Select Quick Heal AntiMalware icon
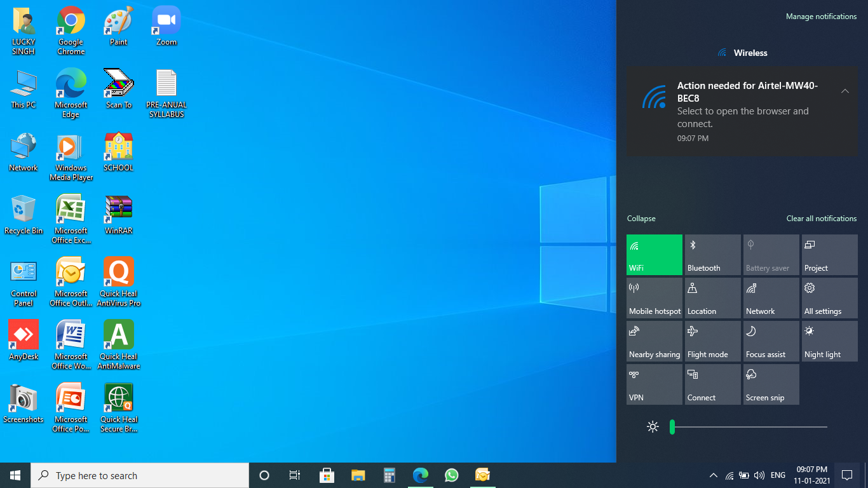Image resolution: width=868 pixels, height=488 pixels. (x=119, y=345)
